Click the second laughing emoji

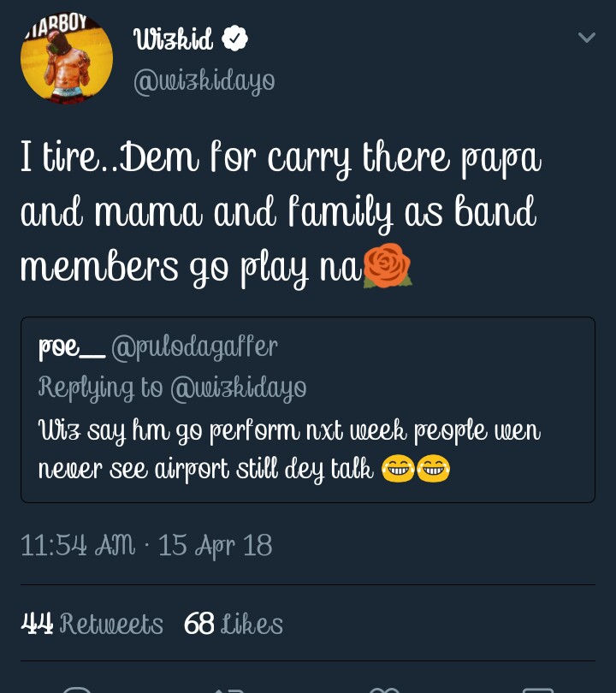click(433, 468)
